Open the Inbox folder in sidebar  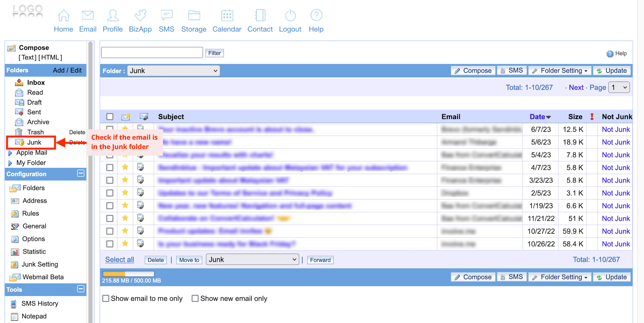(x=36, y=83)
